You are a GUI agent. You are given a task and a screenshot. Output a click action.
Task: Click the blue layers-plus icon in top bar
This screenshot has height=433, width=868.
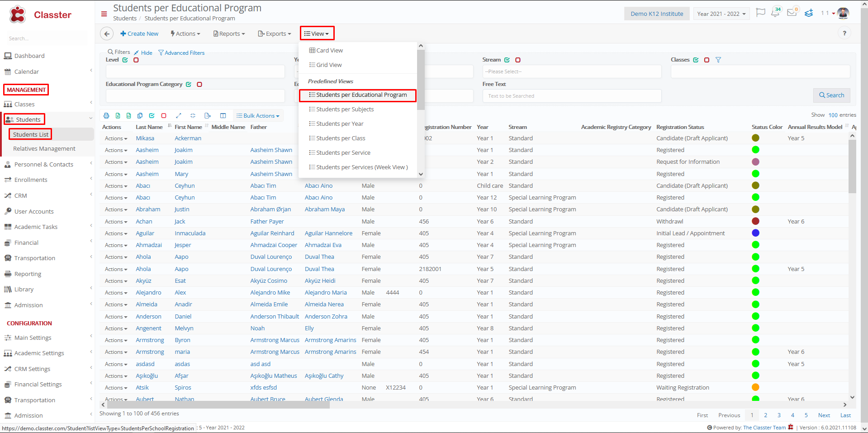[809, 13]
